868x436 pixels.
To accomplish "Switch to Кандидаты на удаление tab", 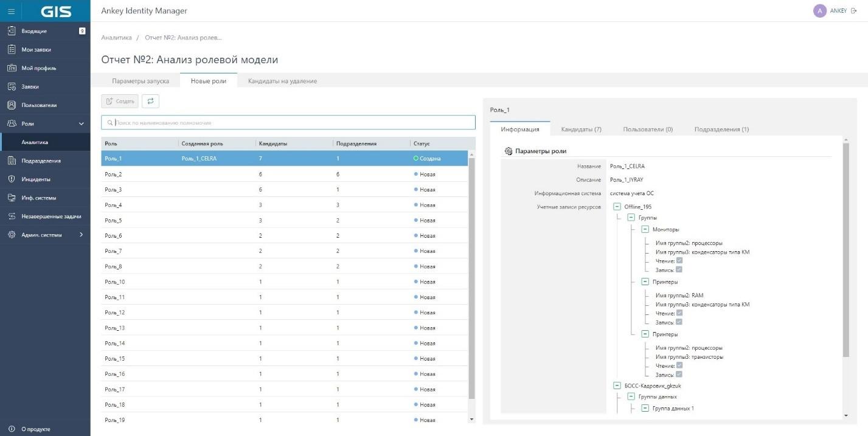I will click(x=282, y=81).
